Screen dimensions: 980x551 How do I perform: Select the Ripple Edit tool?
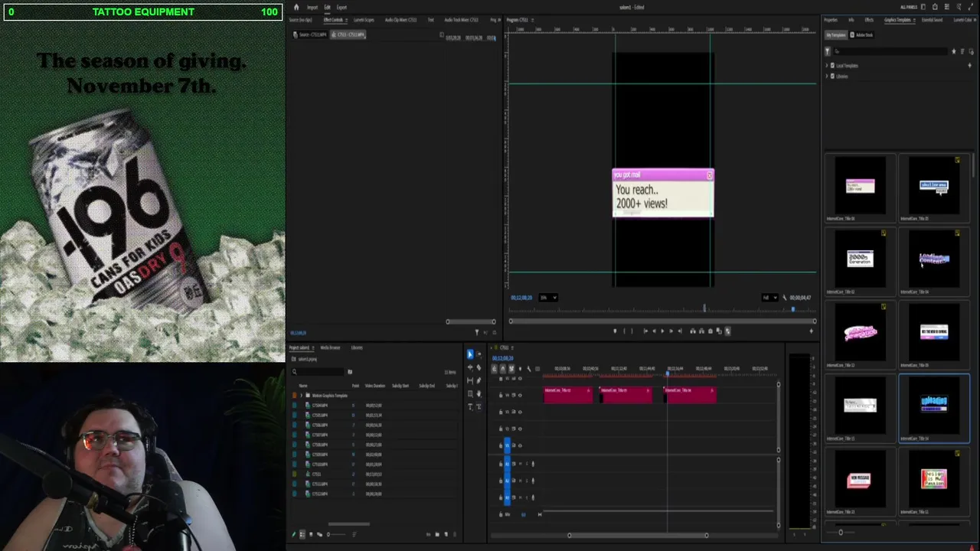pyautogui.click(x=470, y=368)
